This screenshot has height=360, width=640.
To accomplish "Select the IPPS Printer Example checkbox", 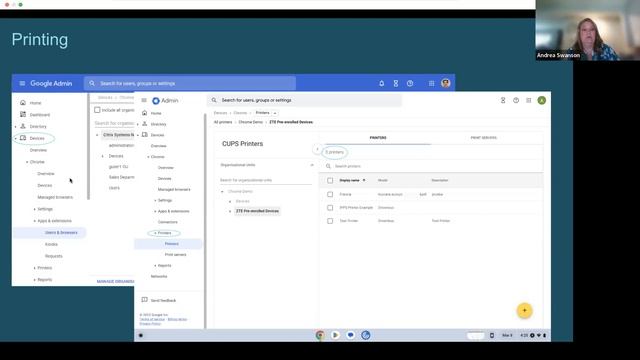I will click(330, 208).
